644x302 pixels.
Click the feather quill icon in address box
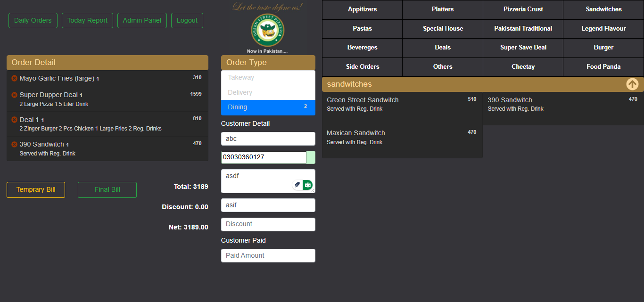(297, 185)
